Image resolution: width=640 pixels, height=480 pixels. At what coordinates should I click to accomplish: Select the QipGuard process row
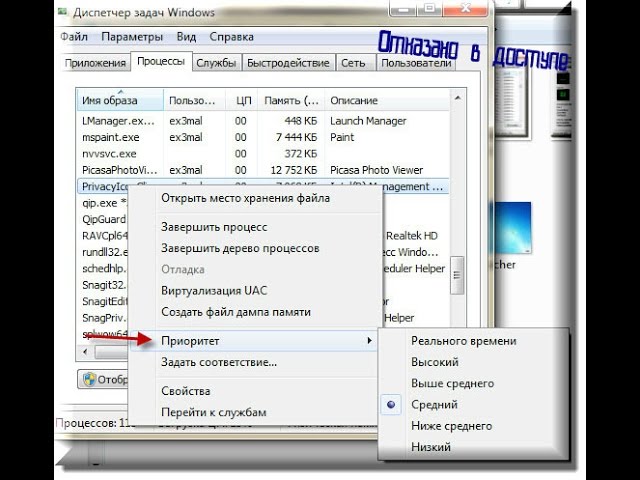103,219
